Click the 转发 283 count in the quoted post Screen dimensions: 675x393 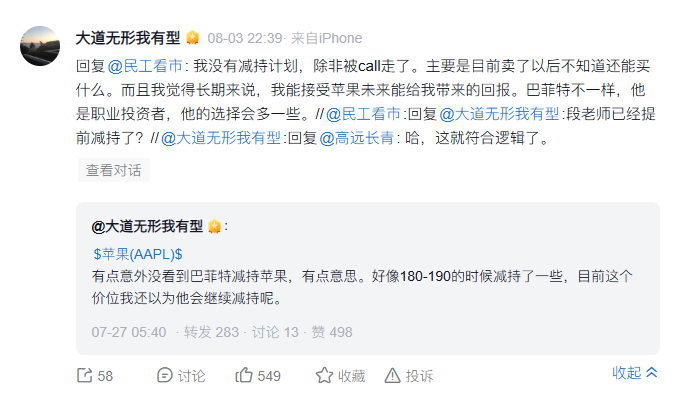211,332
